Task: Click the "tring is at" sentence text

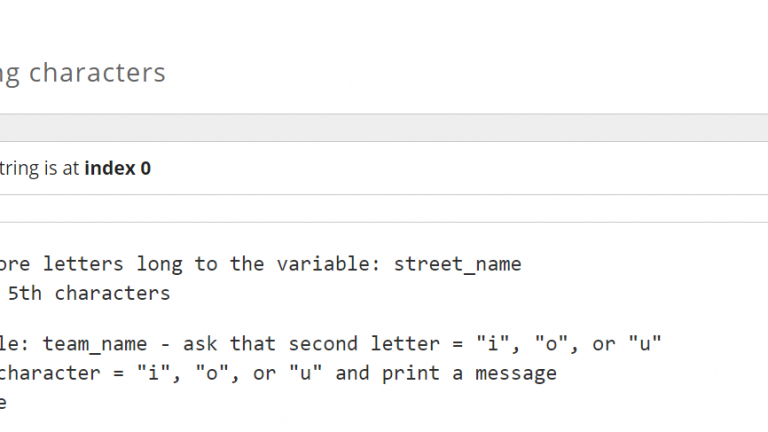Action: 39,168
